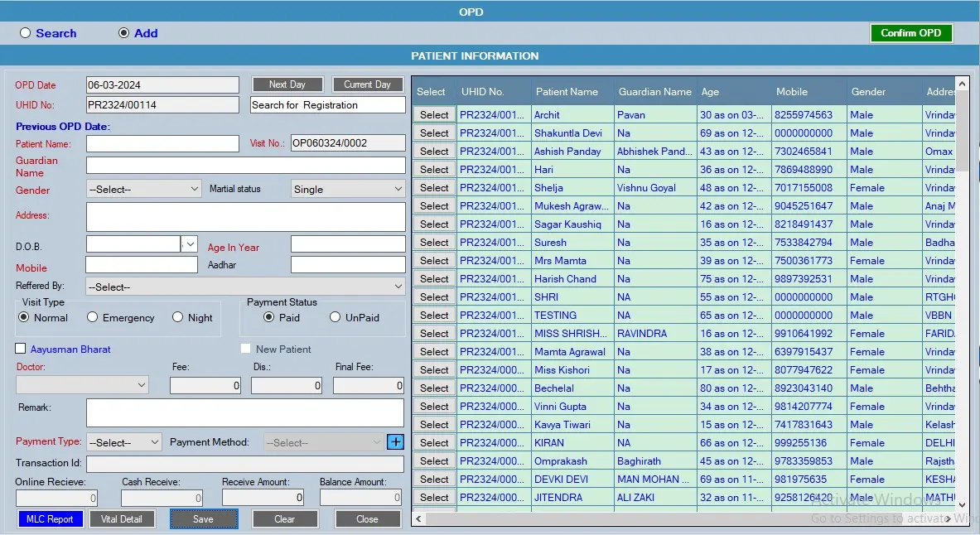Viewport: 980px width, 535px height.
Task: Select the patient row for Shakuntla Devi
Action: [434, 133]
